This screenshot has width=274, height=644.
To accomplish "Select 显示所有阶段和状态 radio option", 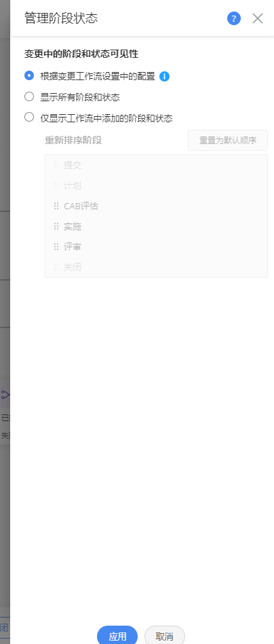I will pos(29,96).
